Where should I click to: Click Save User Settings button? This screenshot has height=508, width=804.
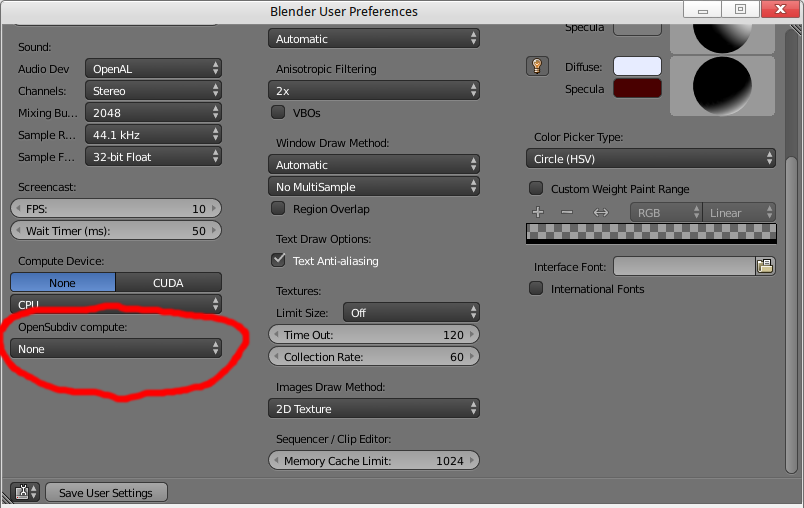coord(106,492)
